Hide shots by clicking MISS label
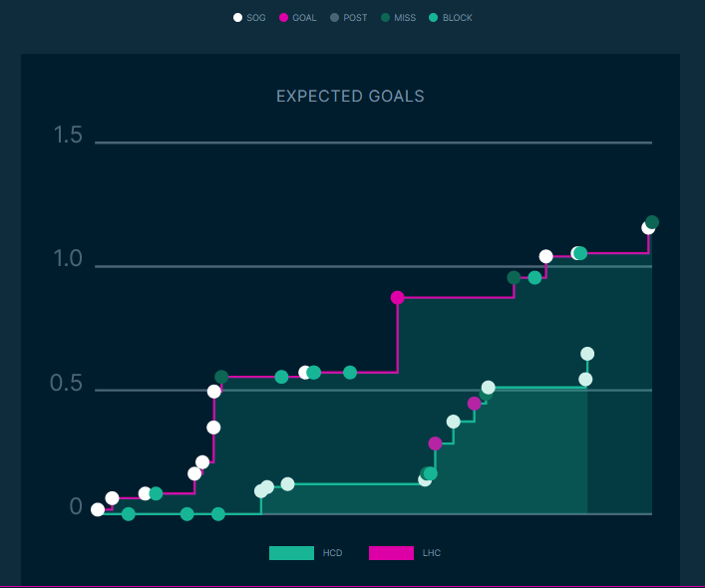705x588 pixels. pyautogui.click(x=405, y=18)
